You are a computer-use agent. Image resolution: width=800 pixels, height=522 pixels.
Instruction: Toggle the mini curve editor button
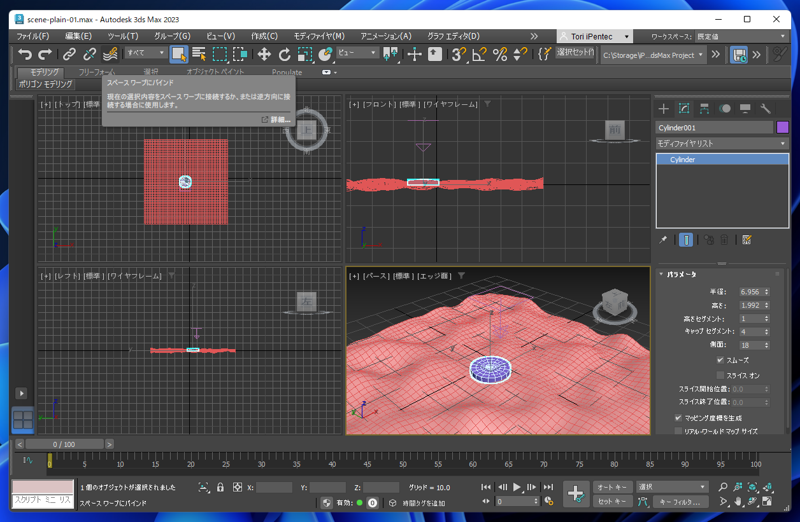click(28, 460)
